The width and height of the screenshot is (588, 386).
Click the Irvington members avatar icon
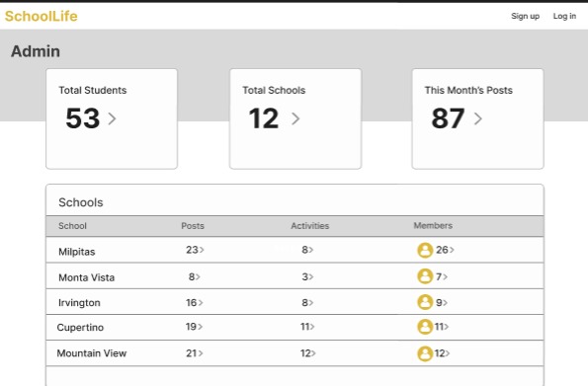425,302
